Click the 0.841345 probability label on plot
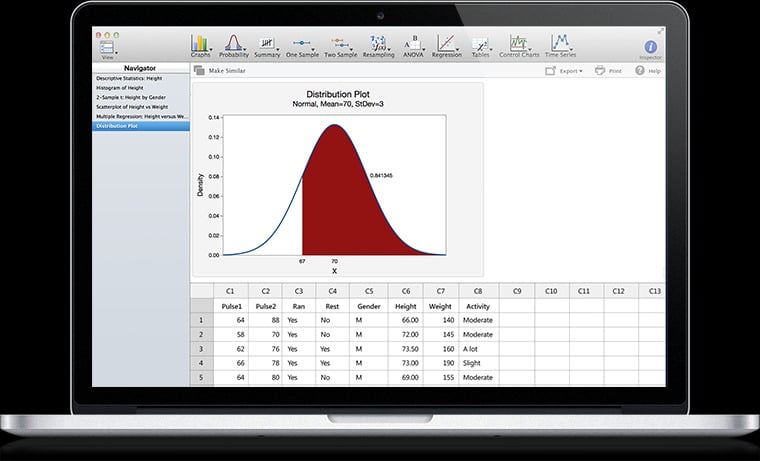Viewport: 760px width, 461px height. point(381,175)
